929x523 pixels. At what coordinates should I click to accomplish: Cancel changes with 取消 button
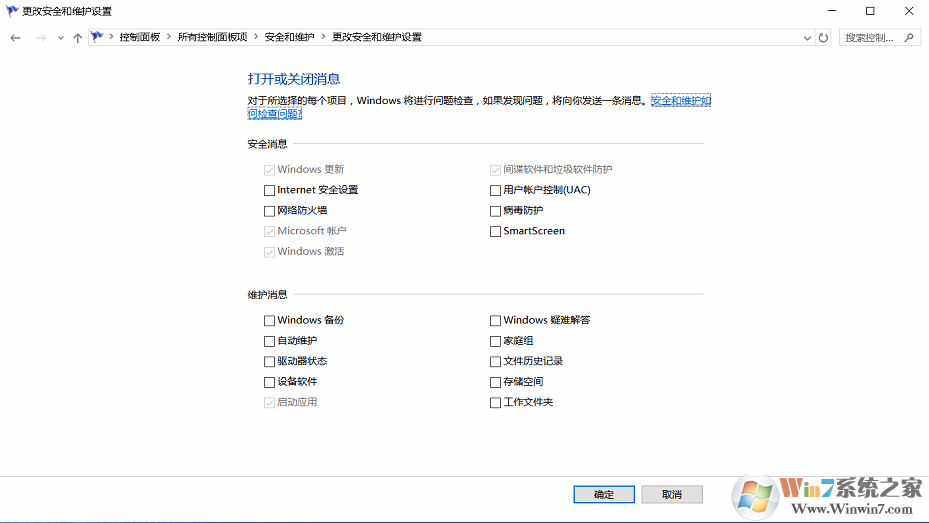click(x=672, y=494)
